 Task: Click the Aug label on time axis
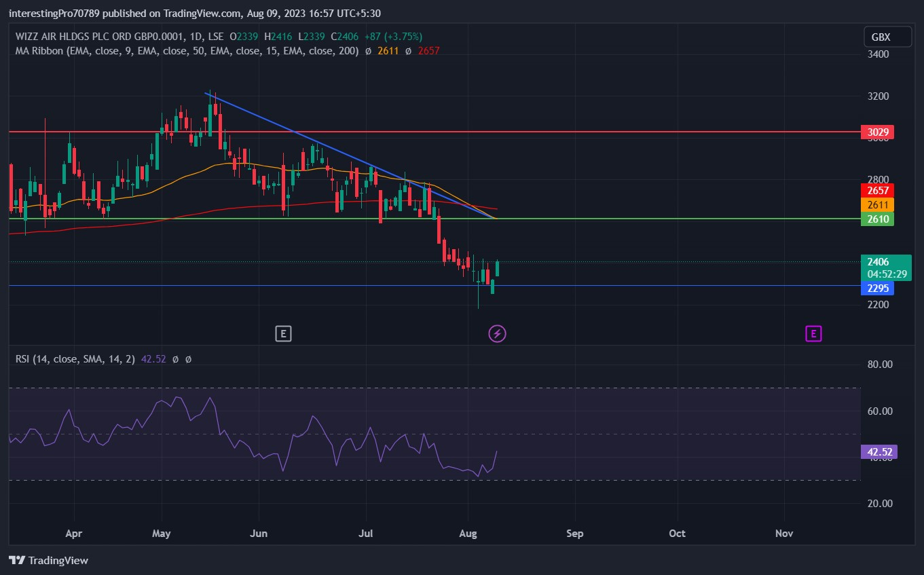tap(468, 534)
